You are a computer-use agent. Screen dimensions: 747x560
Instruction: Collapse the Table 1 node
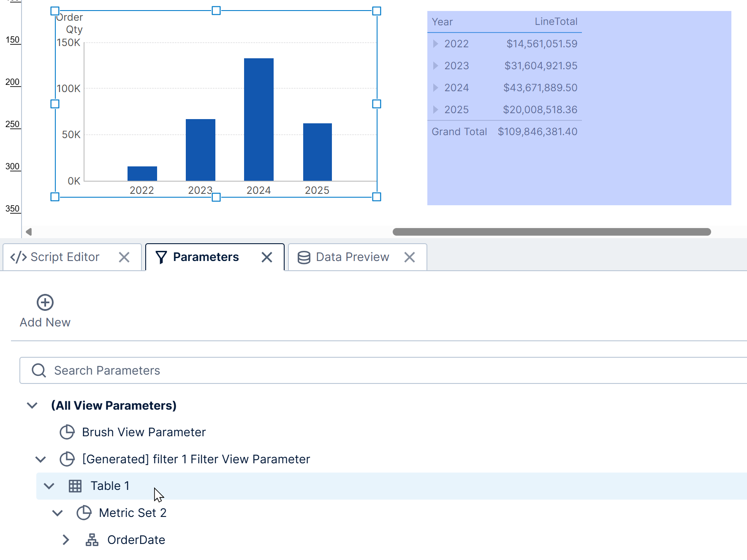pos(49,486)
